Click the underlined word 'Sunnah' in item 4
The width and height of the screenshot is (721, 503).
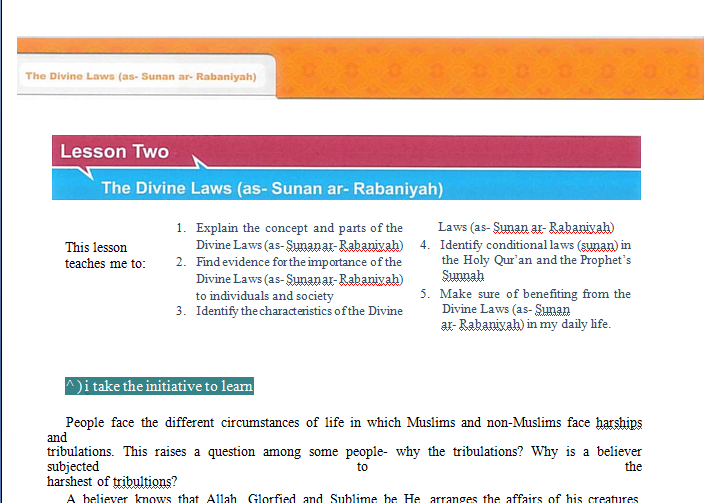[463, 275]
